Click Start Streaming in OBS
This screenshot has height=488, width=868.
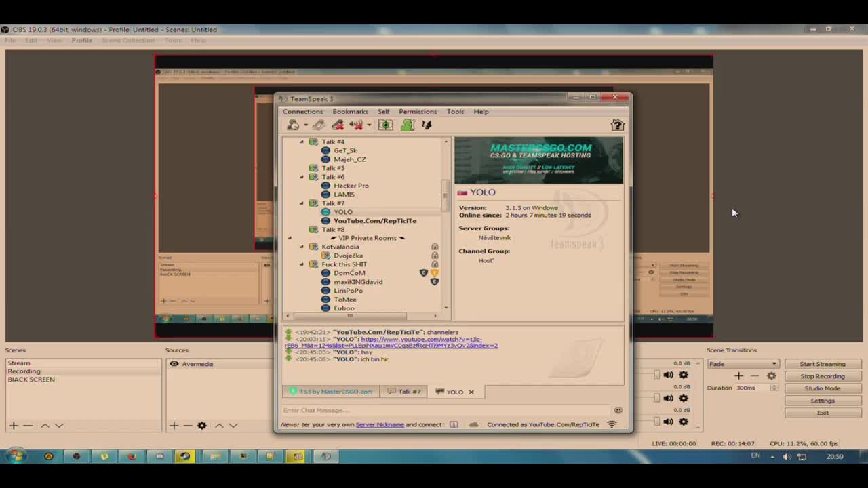point(822,364)
